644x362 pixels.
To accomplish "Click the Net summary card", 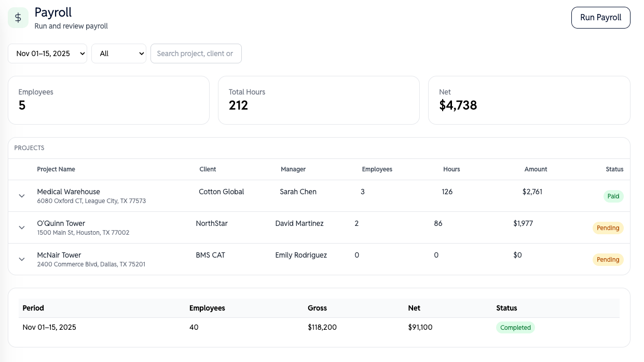I will tap(529, 100).
